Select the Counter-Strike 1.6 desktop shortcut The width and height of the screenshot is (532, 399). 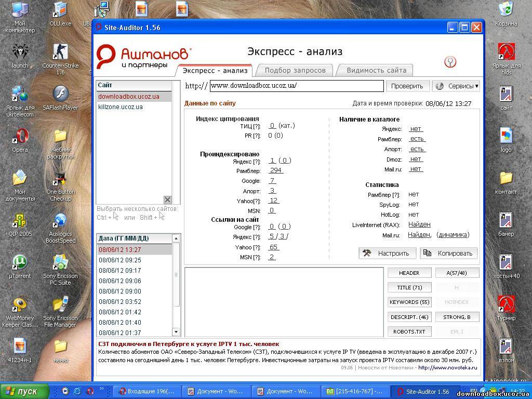pyautogui.click(x=60, y=59)
